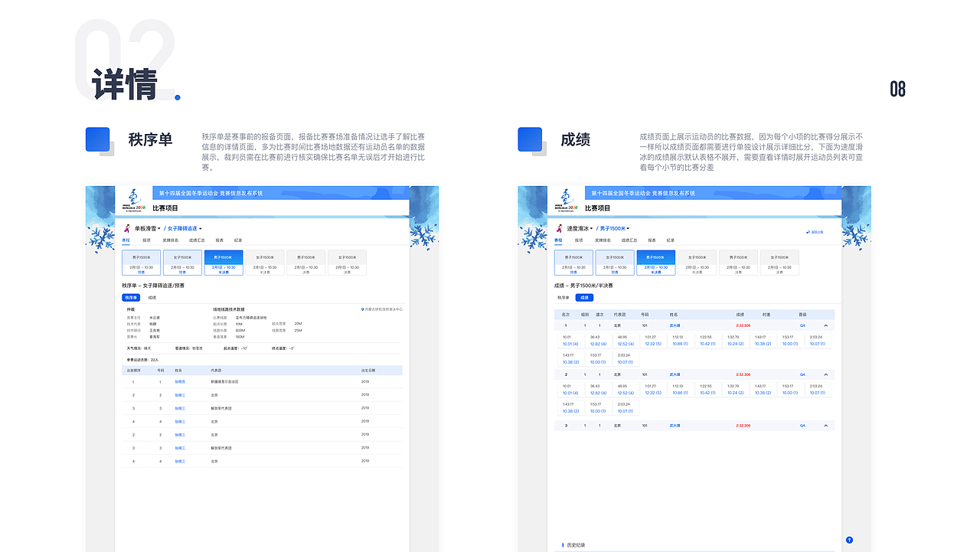Screen dimensions: 980x552
Task: Select 男子1500米 预赛 card in right mockup
Action: pos(574,263)
